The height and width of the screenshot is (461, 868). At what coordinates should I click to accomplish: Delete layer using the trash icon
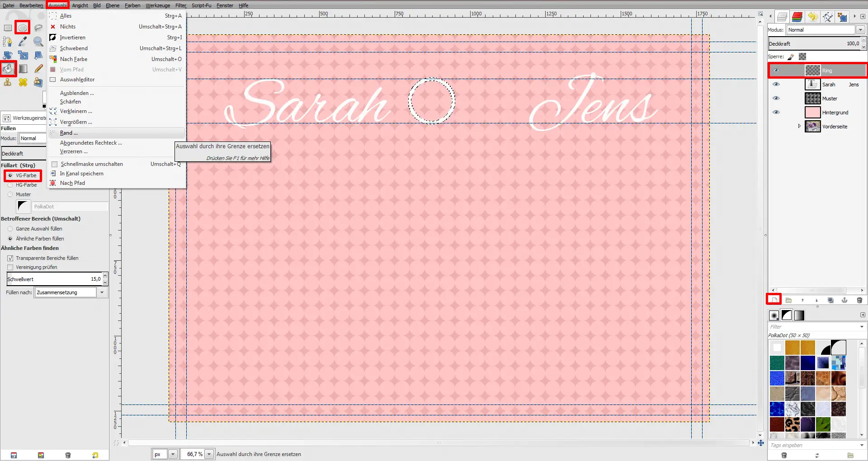(859, 300)
